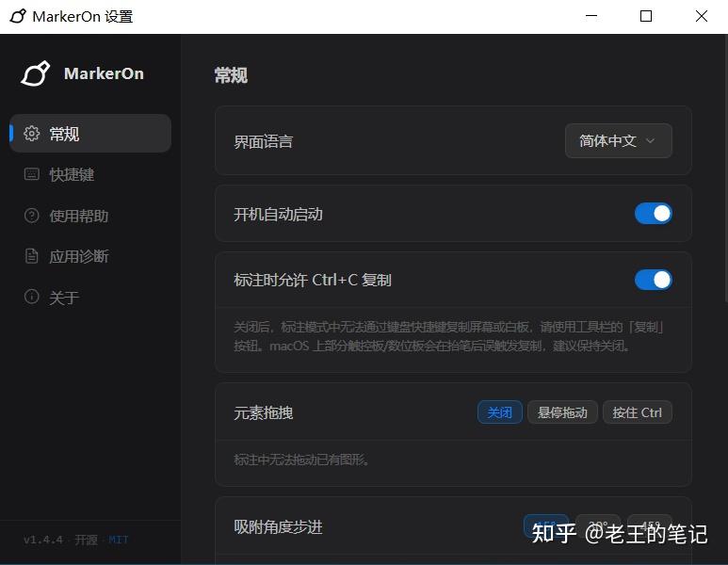Open the 关于 page
The width and height of the screenshot is (728, 565).
click(x=90, y=297)
